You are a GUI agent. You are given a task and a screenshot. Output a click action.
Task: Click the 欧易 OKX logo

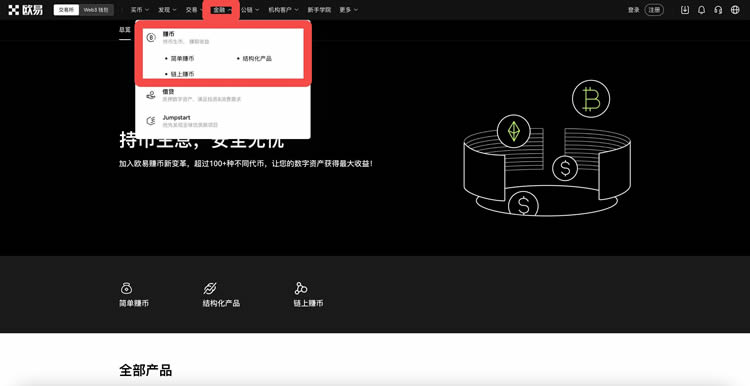pyautogui.click(x=25, y=10)
